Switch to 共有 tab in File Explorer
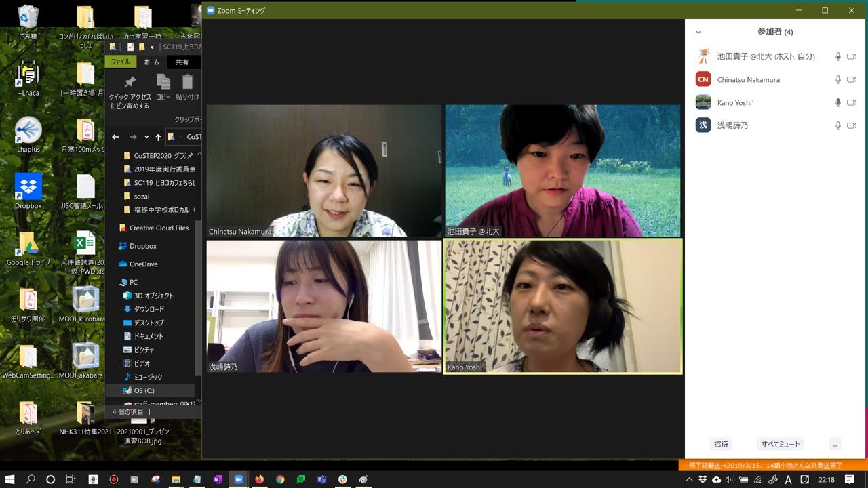The width and height of the screenshot is (868, 488). click(182, 62)
